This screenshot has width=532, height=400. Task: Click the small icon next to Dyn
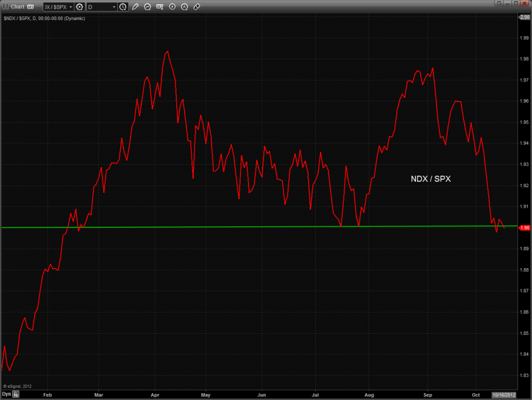[16, 395]
